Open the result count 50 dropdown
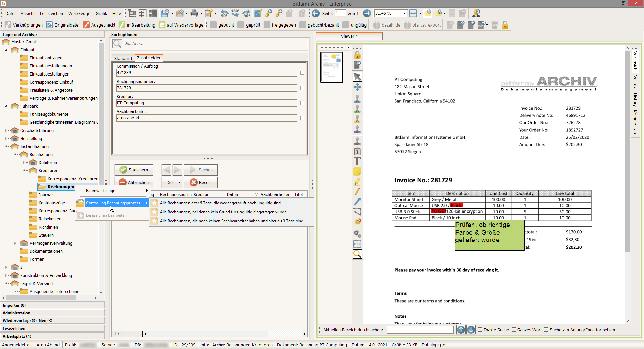This screenshot has width=644, height=349. (x=179, y=182)
